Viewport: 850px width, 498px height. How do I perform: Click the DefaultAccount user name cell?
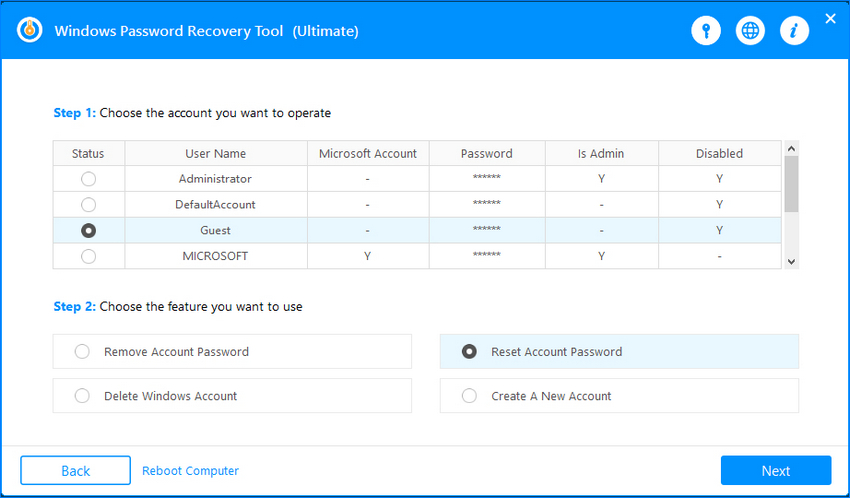pos(216,205)
